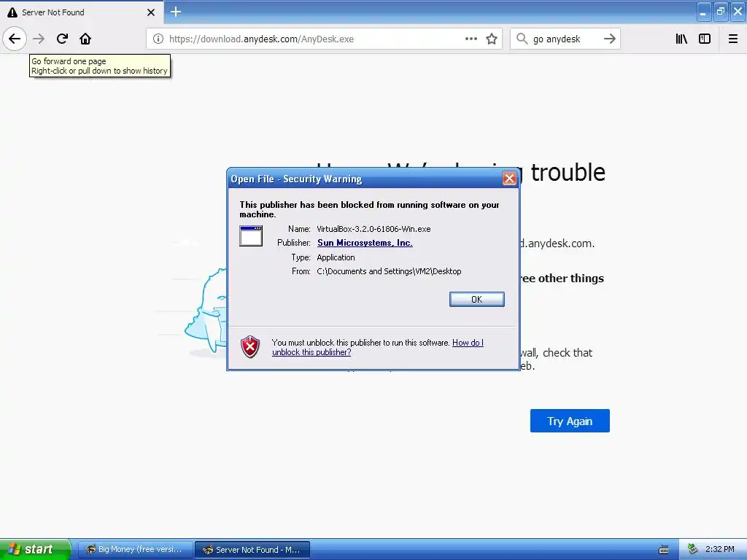
Task: Open the Windows start menu
Action: (x=35, y=549)
